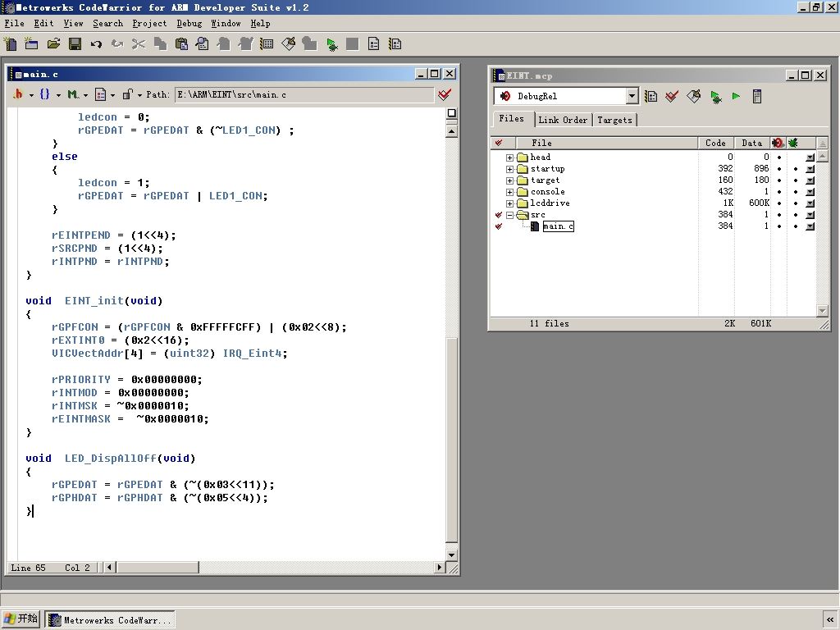
Task: Open the DebugRel target dropdown arrow
Action: tap(632, 97)
